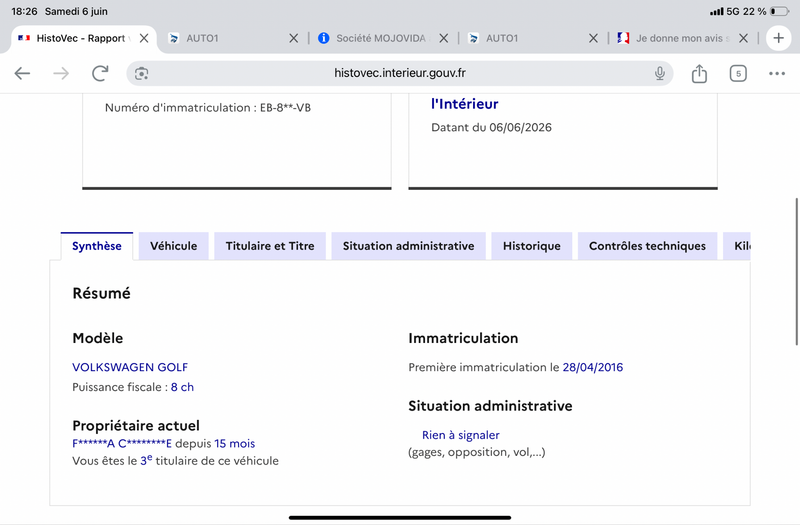
Task: Click the histovec.interieur.gouv.fr address field
Action: coord(400,73)
